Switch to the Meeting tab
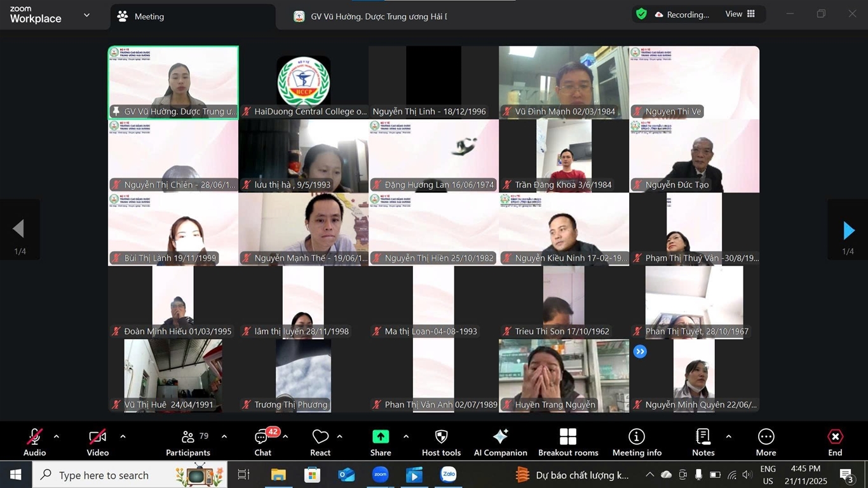 point(149,17)
